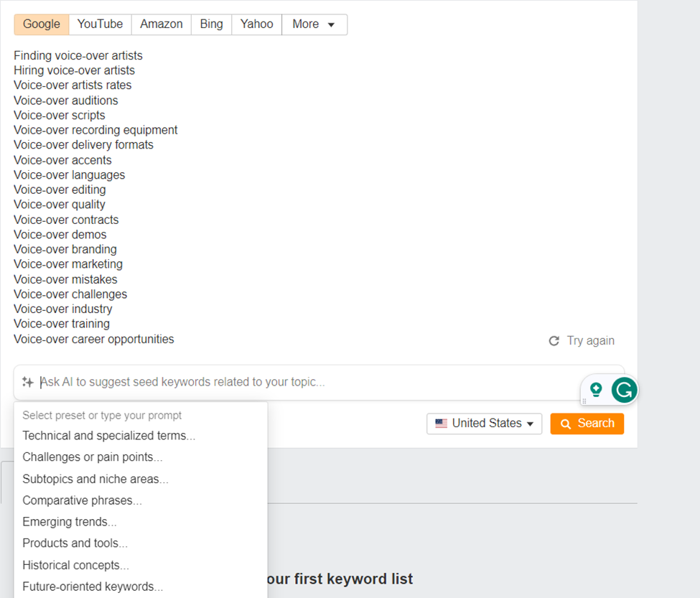Click the Try again refresh icon
The height and width of the screenshot is (598, 700).
point(554,341)
